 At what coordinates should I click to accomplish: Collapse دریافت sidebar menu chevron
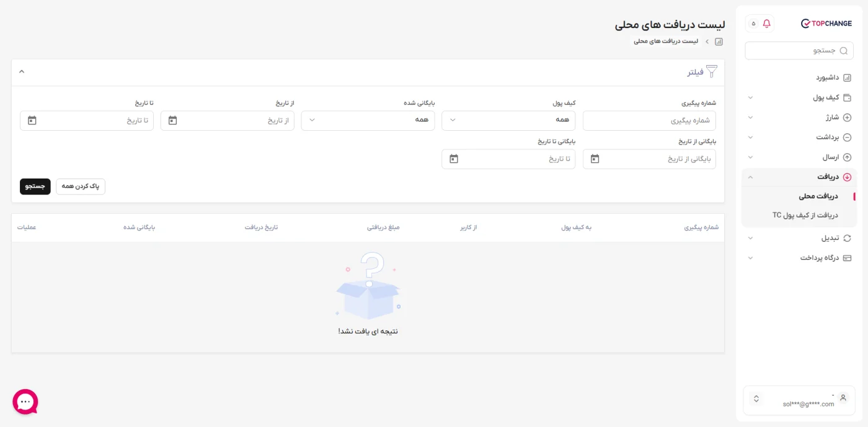click(x=750, y=177)
